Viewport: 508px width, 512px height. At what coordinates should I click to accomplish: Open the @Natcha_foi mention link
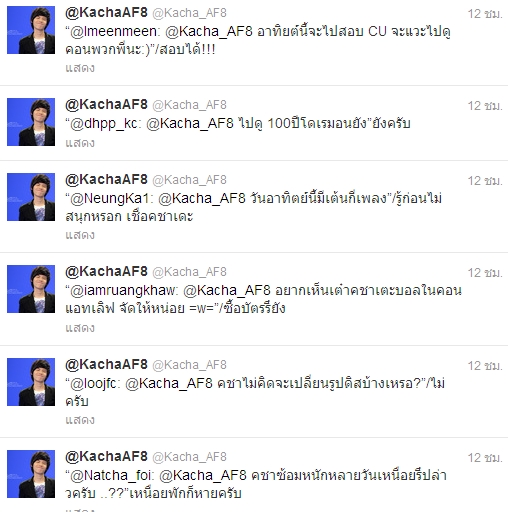[111, 476]
